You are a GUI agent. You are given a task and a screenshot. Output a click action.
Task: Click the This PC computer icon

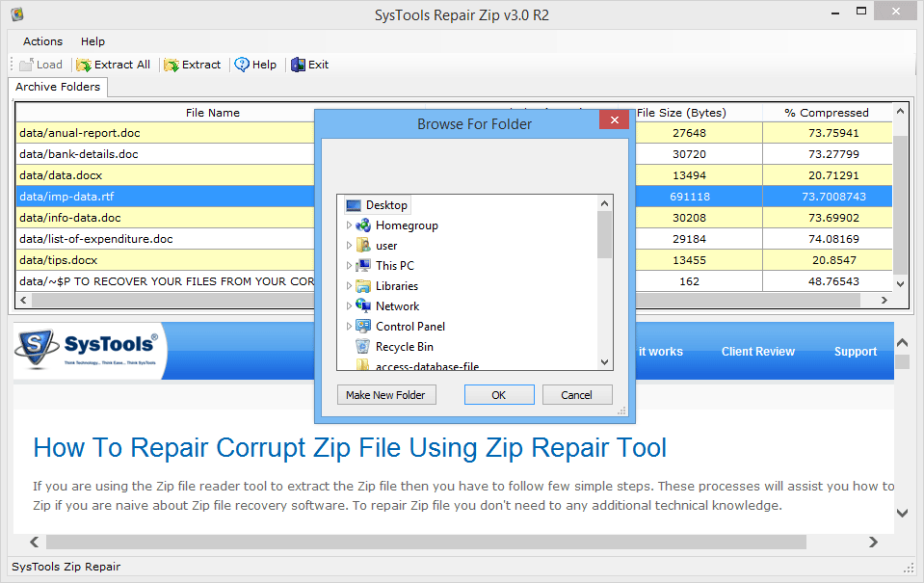click(363, 265)
